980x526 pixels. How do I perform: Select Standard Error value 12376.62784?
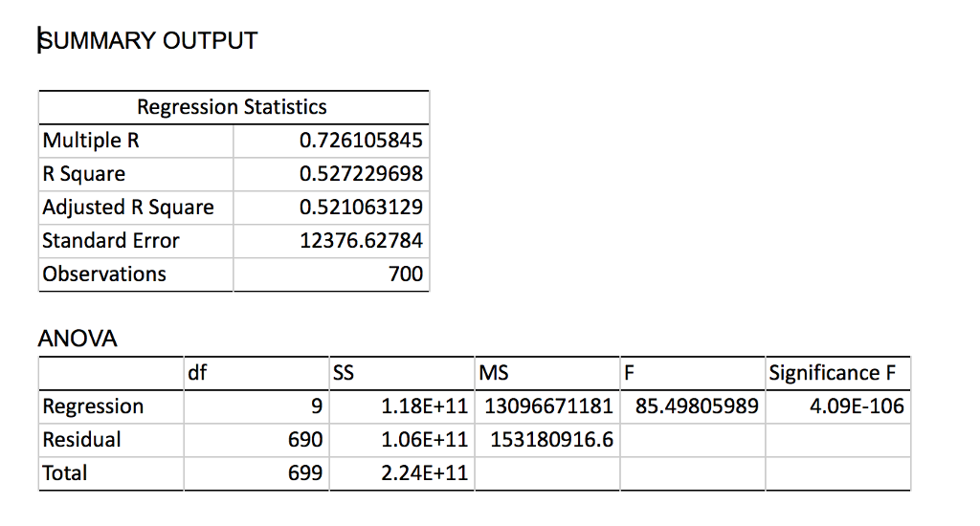[361, 240]
